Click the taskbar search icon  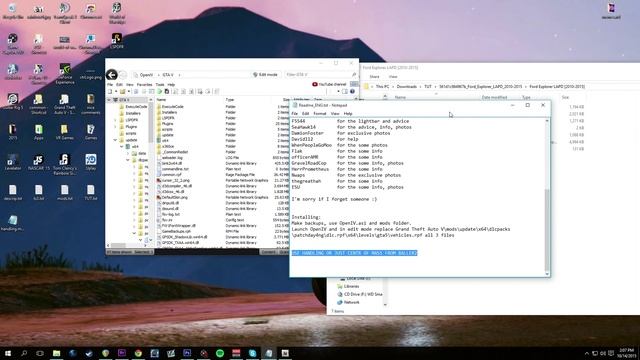24,353
